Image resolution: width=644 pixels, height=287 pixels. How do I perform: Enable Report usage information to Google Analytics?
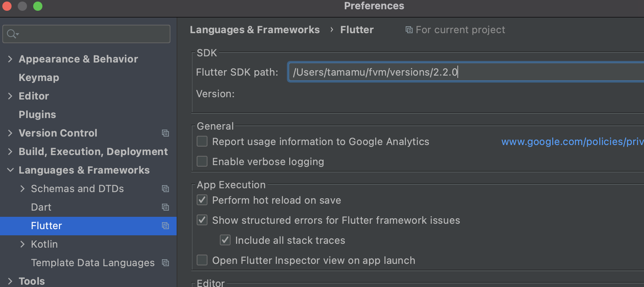click(202, 142)
